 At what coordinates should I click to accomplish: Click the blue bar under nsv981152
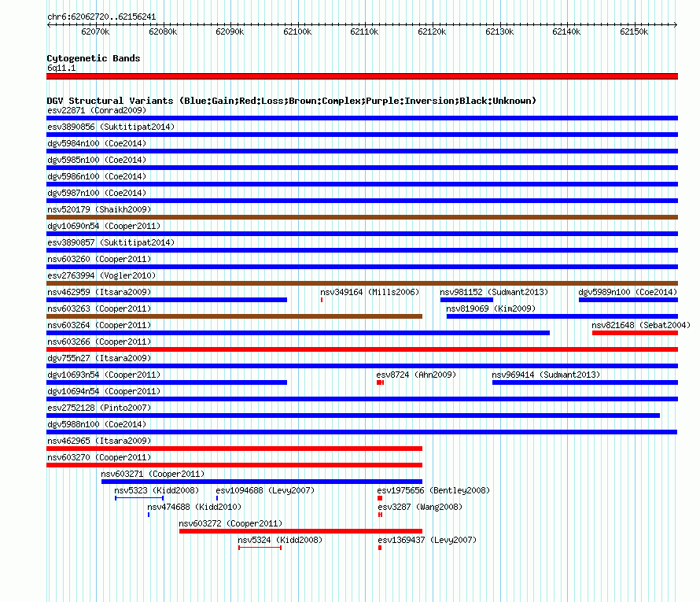(x=466, y=300)
